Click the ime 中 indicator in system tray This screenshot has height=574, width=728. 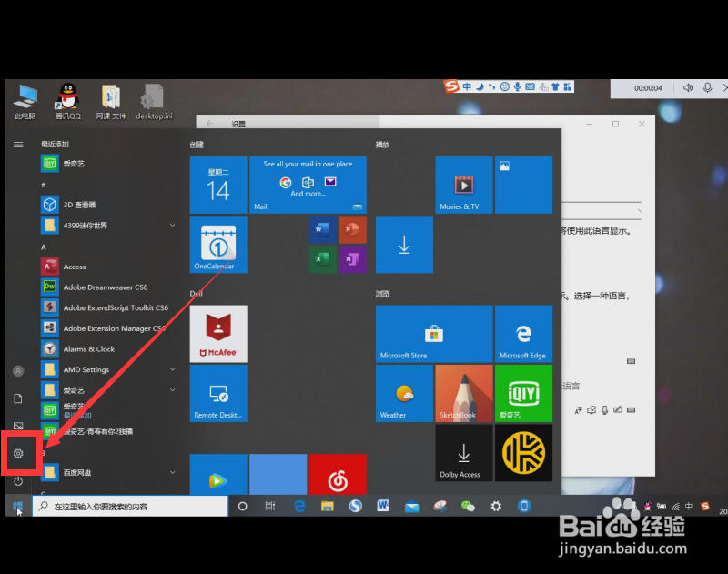click(689, 507)
